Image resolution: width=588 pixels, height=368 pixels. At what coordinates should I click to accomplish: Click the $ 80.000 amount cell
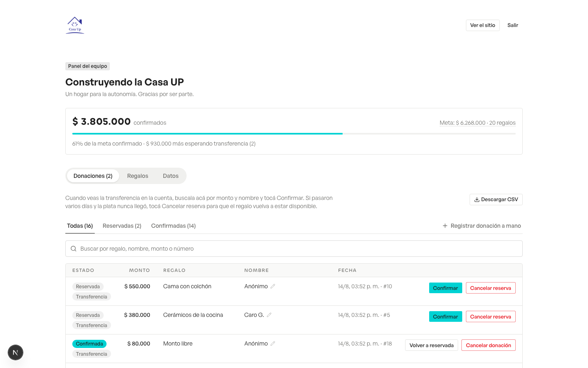click(x=139, y=343)
